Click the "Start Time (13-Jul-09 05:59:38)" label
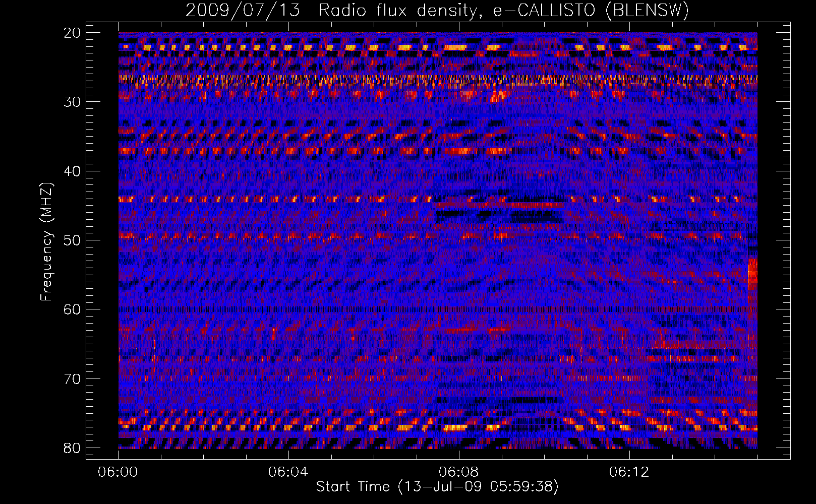 click(437, 487)
